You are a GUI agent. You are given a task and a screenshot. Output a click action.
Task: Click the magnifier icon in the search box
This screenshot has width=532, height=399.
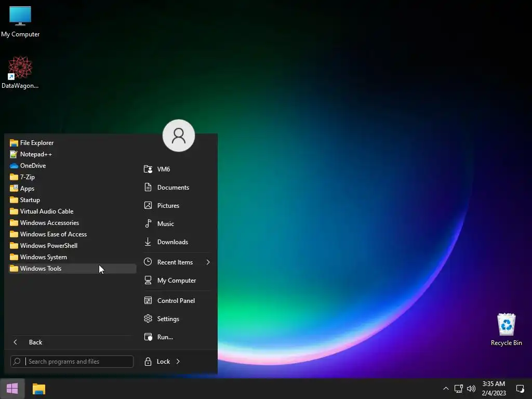pos(17,362)
